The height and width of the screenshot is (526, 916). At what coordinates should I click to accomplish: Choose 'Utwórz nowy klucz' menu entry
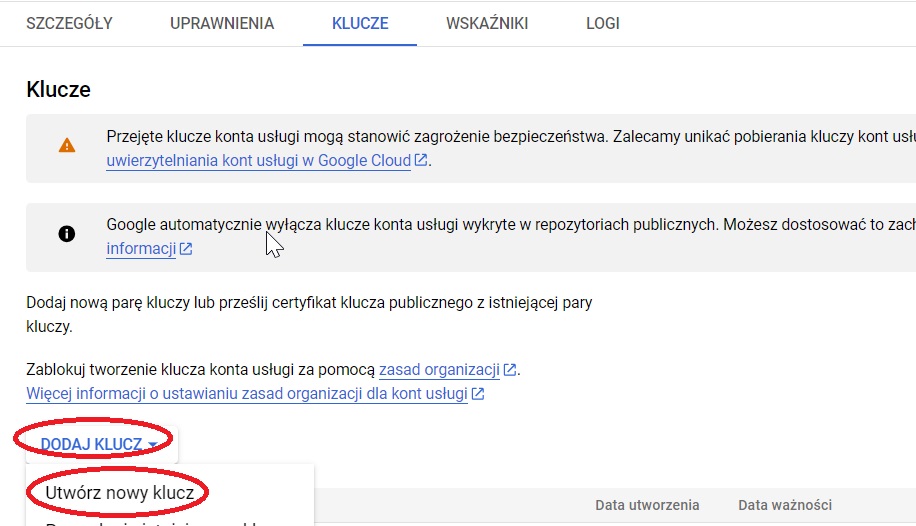[120, 493]
